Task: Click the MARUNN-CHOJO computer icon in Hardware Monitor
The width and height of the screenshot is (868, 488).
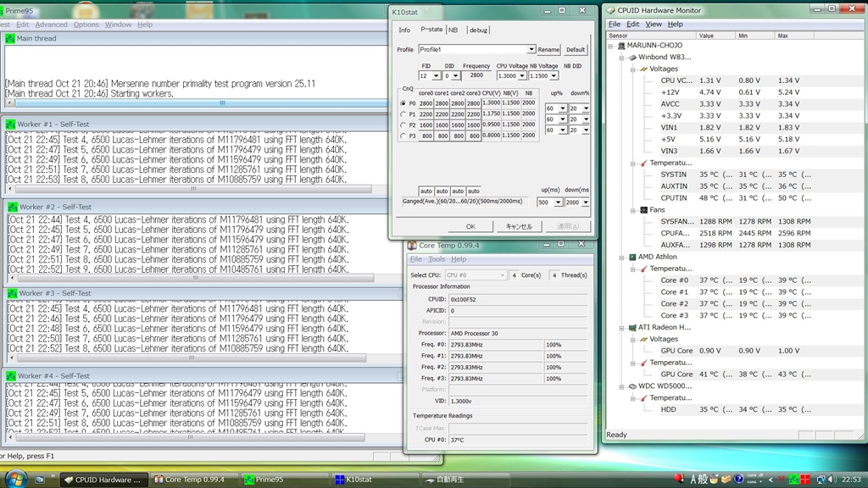Action: click(x=621, y=46)
